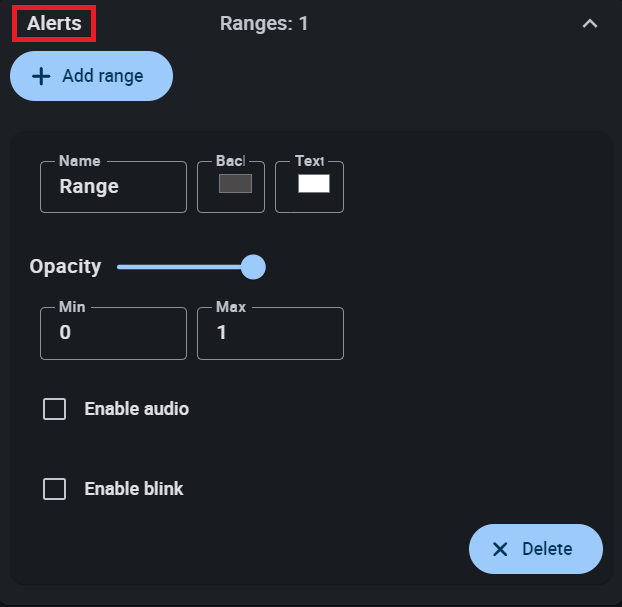Viewport: 622px width, 607px height.
Task: Click the plus icon in Add range
Action: (41, 76)
